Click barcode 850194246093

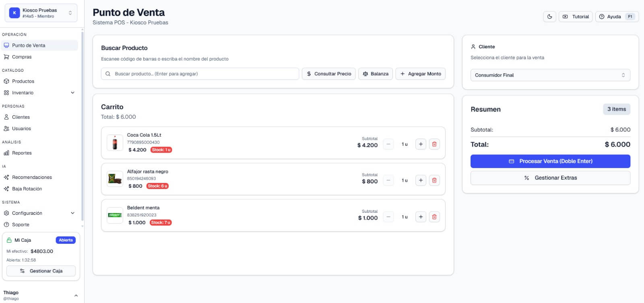coord(141,179)
